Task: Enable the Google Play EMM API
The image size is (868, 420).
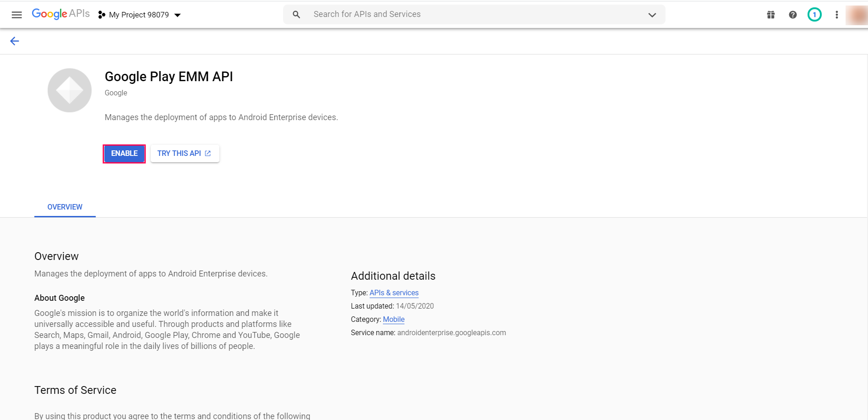Action: 124,154
